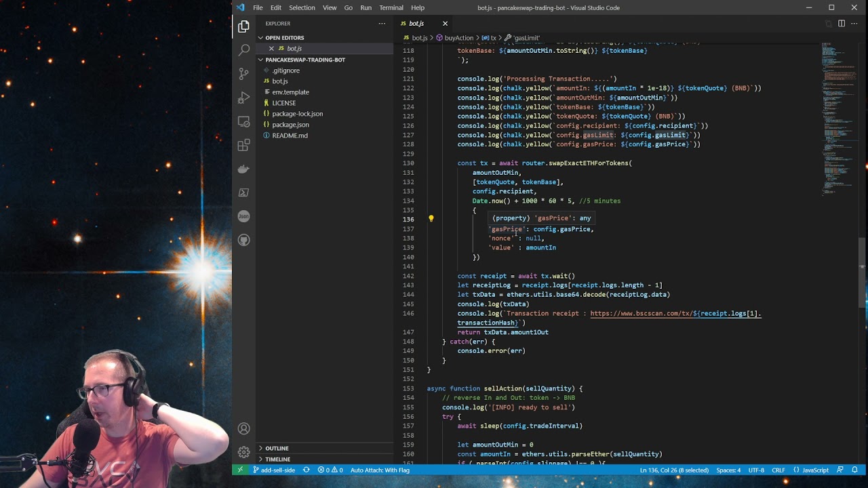Open the Extensions view
Image resolution: width=868 pixels, height=488 pixels.
(x=244, y=145)
